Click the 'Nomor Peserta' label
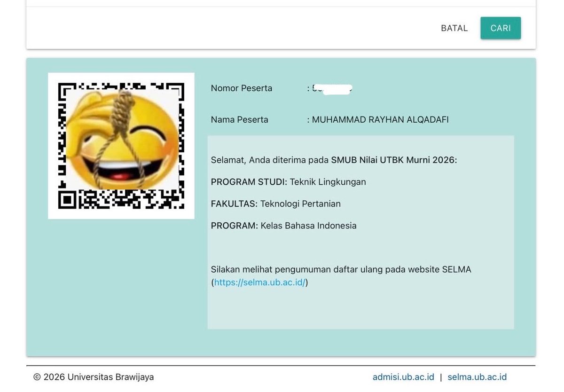The image size is (564, 392). 242,88
